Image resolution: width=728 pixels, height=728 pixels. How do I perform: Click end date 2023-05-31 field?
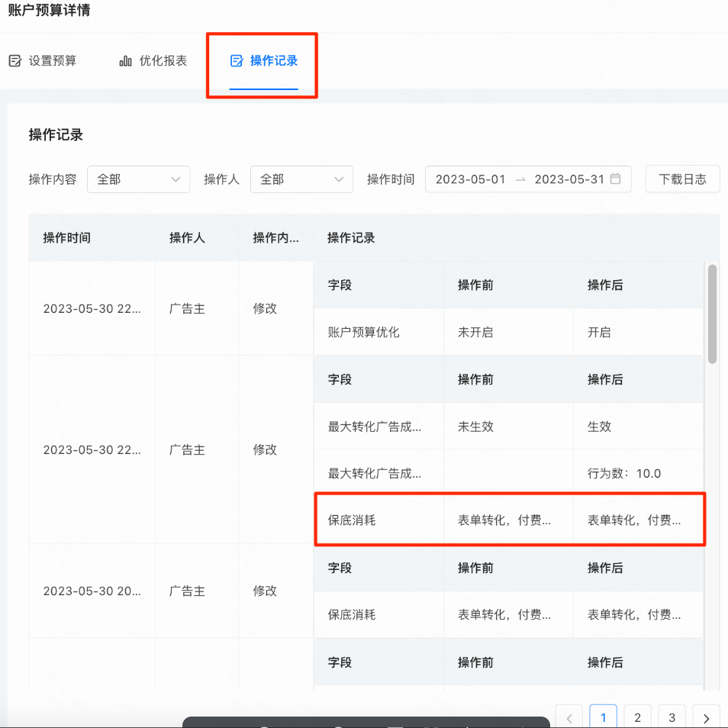[569, 179]
